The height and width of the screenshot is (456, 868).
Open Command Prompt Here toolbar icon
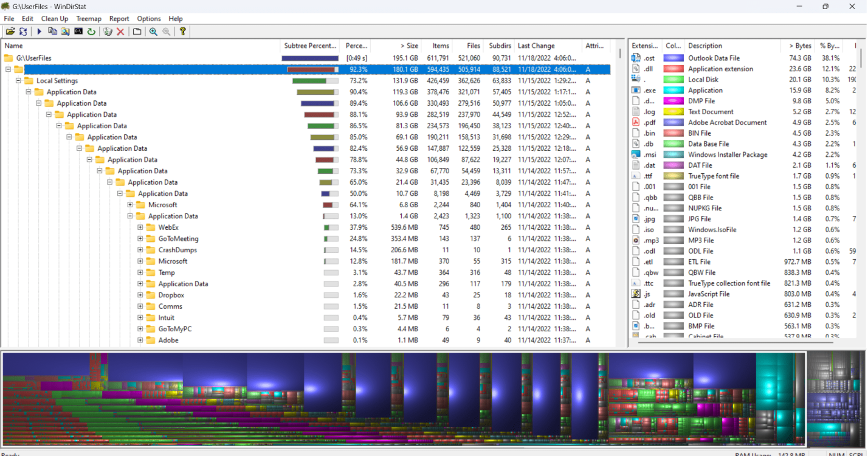click(x=78, y=31)
